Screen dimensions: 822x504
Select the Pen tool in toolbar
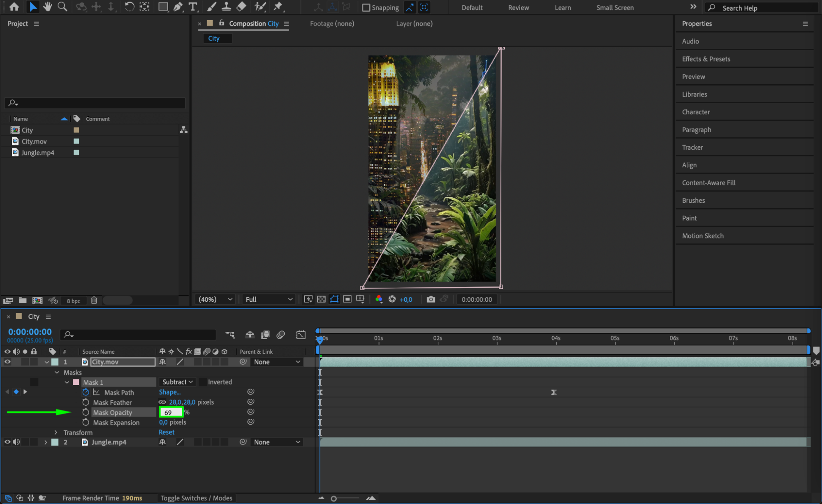pyautogui.click(x=178, y=7)
